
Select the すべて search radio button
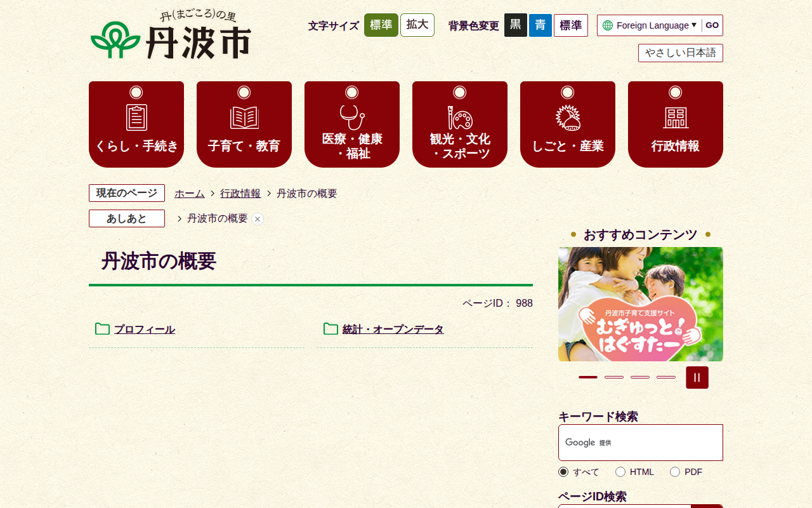tap(563, 472)
